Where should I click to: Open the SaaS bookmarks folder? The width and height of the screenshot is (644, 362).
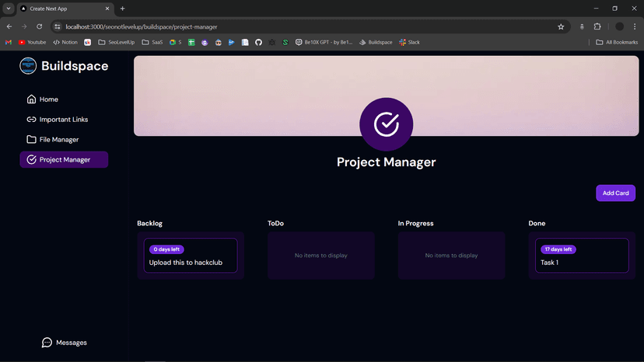click(x=152, y=42)
